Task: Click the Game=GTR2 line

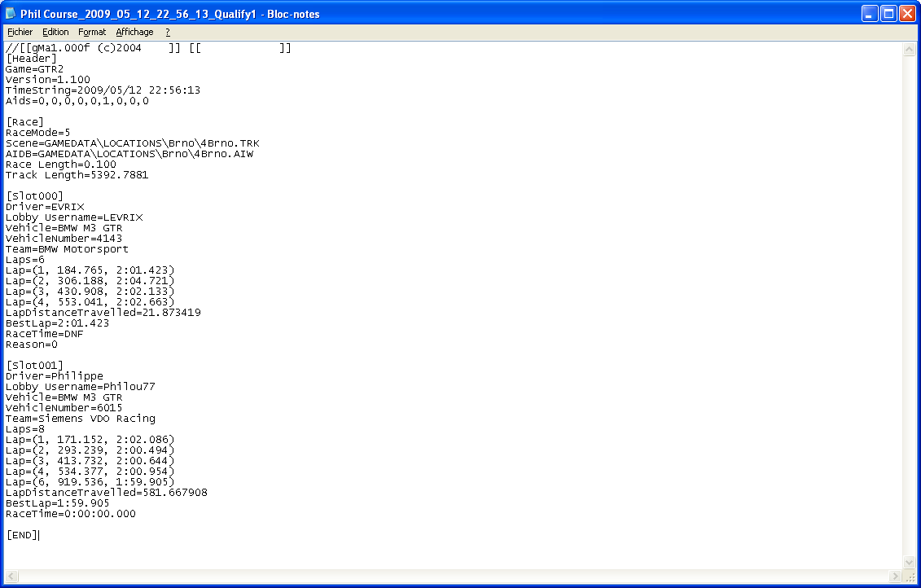Action: point(35,69)
